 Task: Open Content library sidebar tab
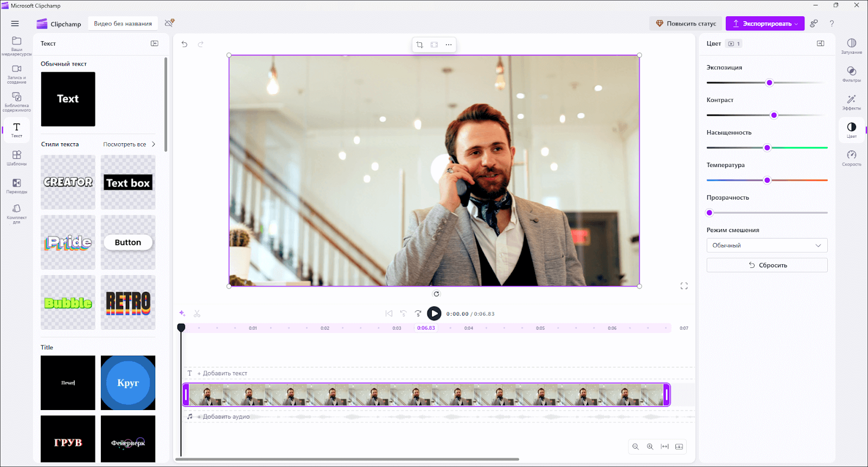click(17, 102)
